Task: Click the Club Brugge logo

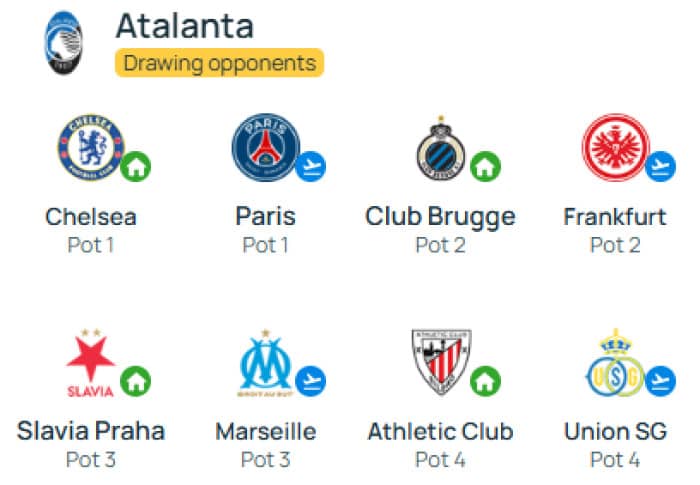Action: click(441, 148)
